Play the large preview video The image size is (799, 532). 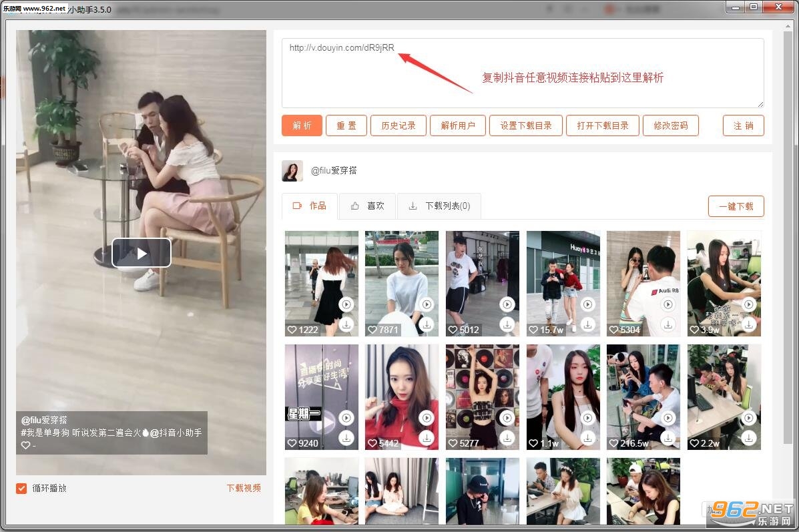142,253
